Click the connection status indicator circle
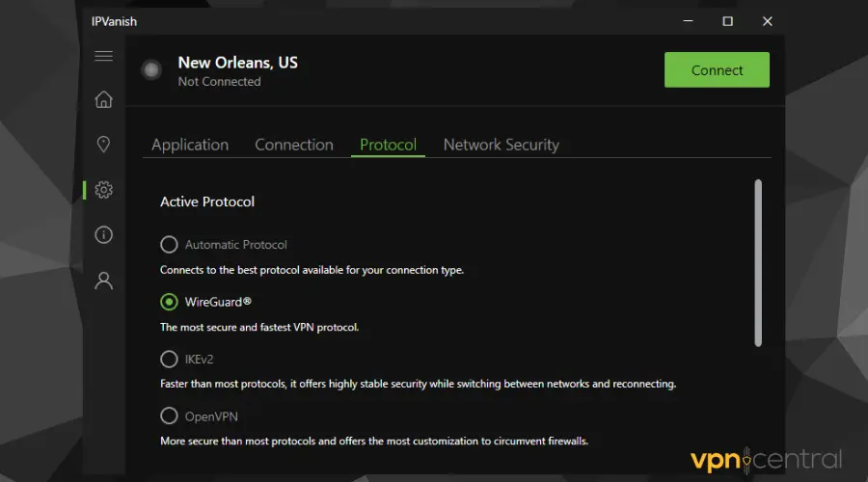The width and height of the screenshot is (868, 482). [150, 69]
